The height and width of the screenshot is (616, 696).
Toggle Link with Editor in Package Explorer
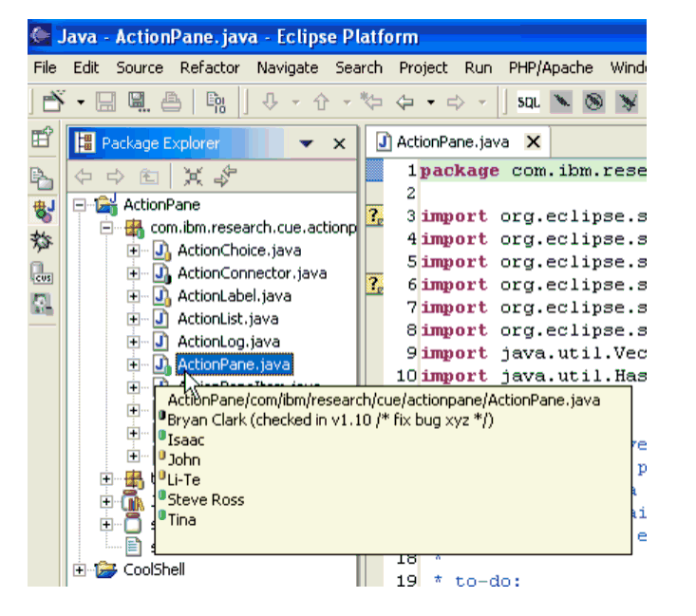(225, 176)
